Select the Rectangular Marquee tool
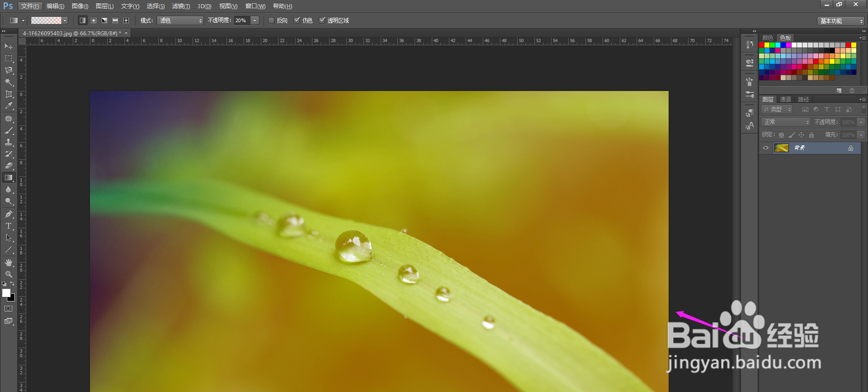The width and height of the screenshot is (868, 392). 9,58
